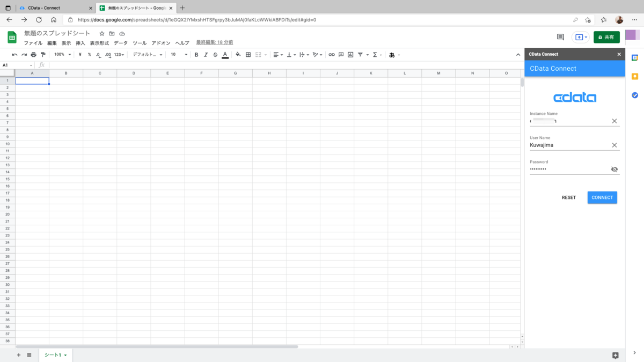Open the text color picker
Screen dimensions: 644x362
click(225, 55)
